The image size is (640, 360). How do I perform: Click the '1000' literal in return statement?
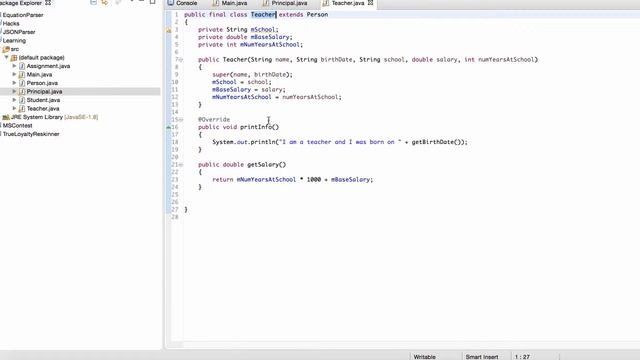coord(313,180)
